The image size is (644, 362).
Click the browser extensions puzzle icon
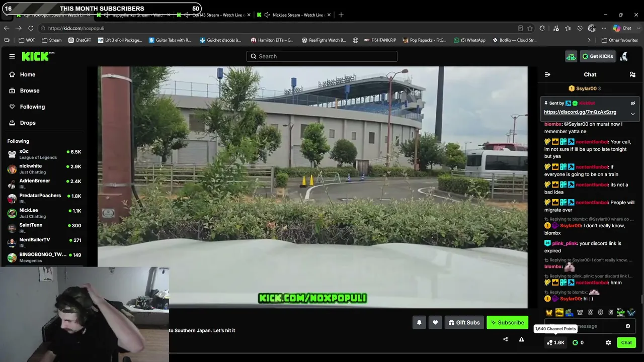[542, 28]
